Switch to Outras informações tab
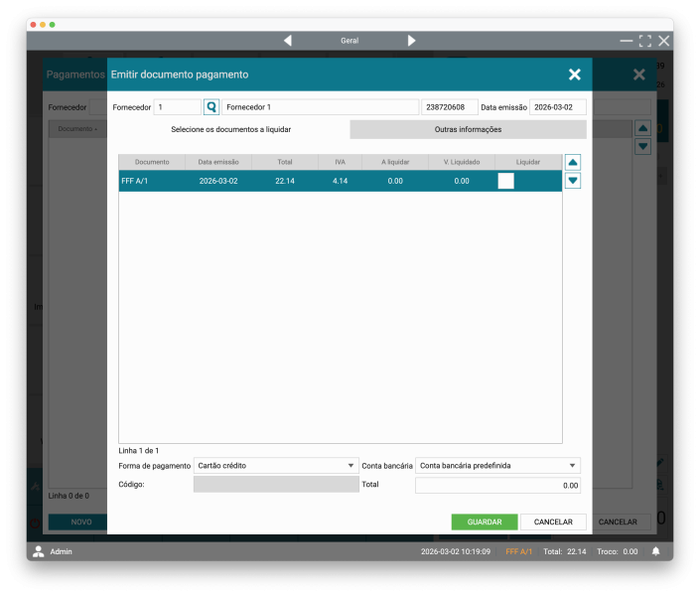The image size is (700, 596). pyautogui.click(x=468, y=130)
